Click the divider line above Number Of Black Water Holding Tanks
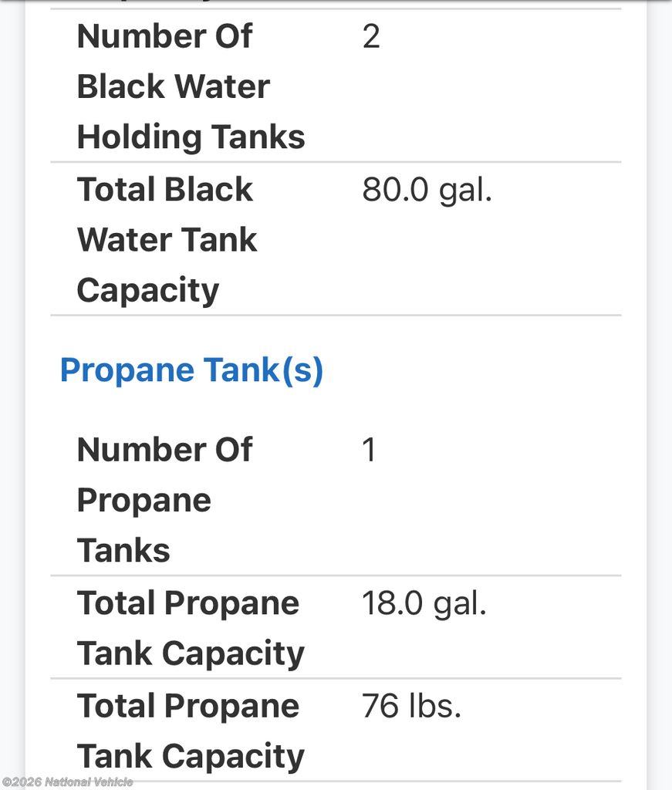Image resolution: width=672 pixels, height=790 pixels. click(x=336, y=8)
